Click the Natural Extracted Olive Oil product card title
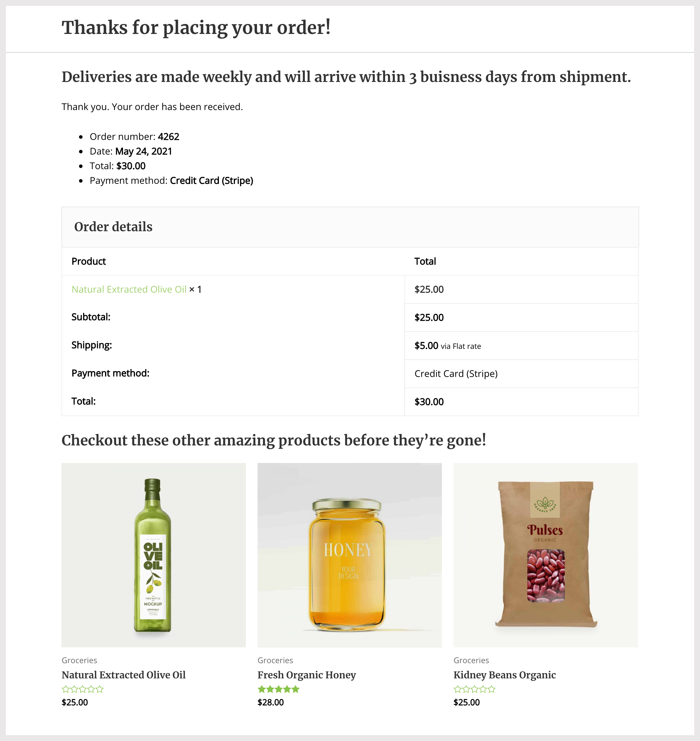 point(123,675)
